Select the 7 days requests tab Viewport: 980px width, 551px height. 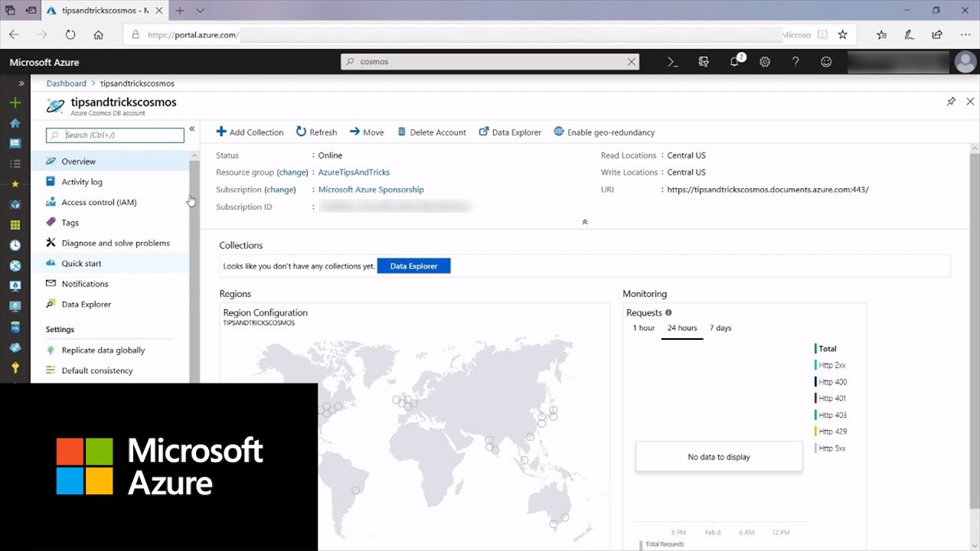coord(720,328)
